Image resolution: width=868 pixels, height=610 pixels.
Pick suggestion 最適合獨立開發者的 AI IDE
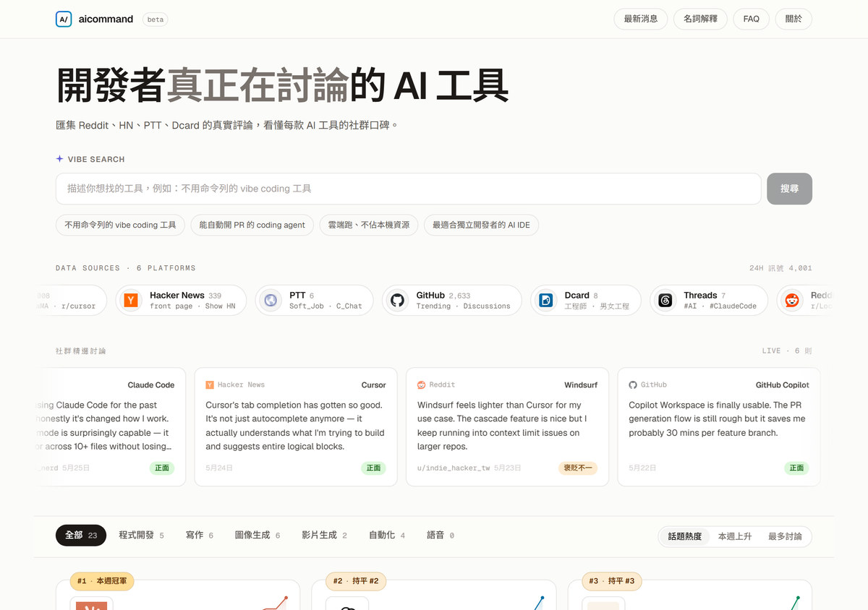coord(481,225)
